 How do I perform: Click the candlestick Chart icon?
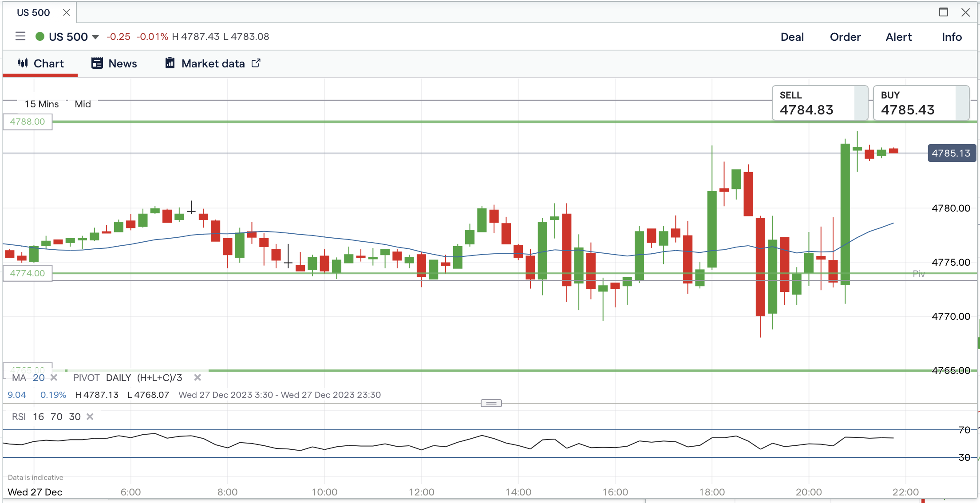pyautogui.click(x=23, y=63)
